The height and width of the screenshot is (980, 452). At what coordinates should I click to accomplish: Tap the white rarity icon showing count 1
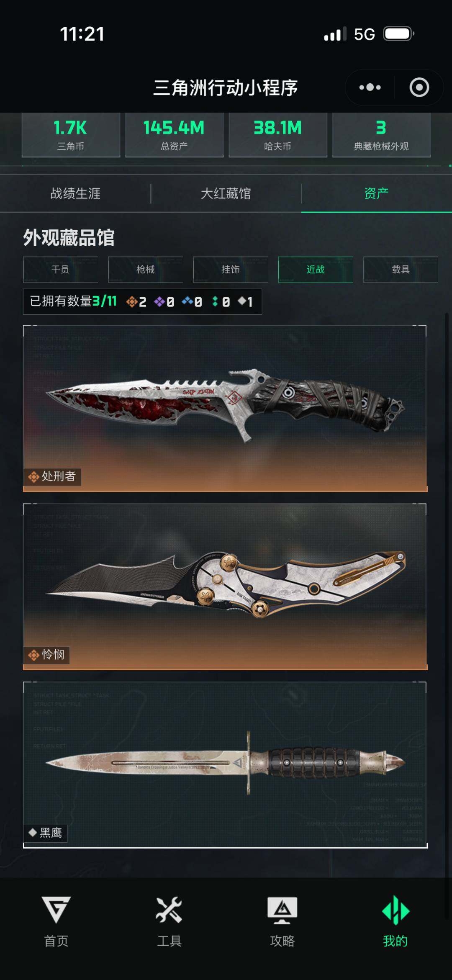(242, 301)
